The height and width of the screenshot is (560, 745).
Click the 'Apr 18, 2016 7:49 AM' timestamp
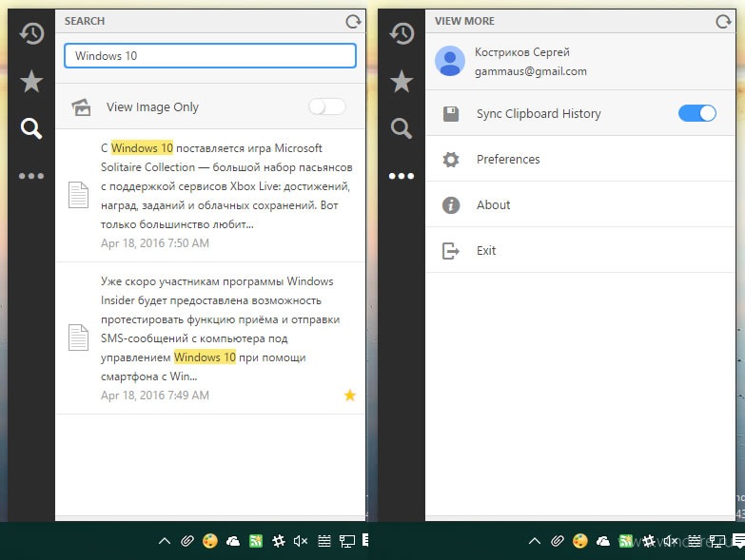[155, 395]
